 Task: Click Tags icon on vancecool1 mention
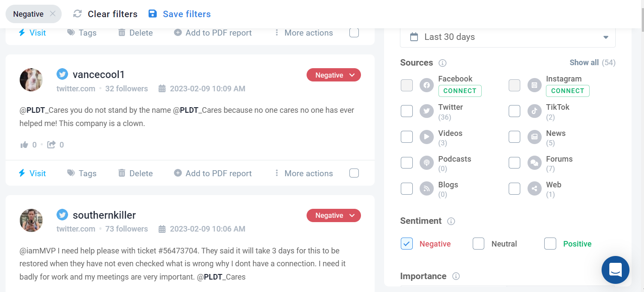tap(71, 173)
